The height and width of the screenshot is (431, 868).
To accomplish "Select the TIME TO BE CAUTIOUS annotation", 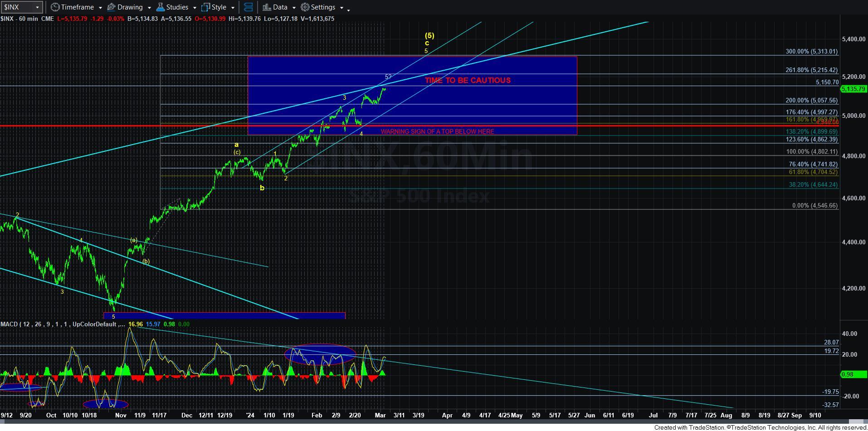I will (468, 80).
